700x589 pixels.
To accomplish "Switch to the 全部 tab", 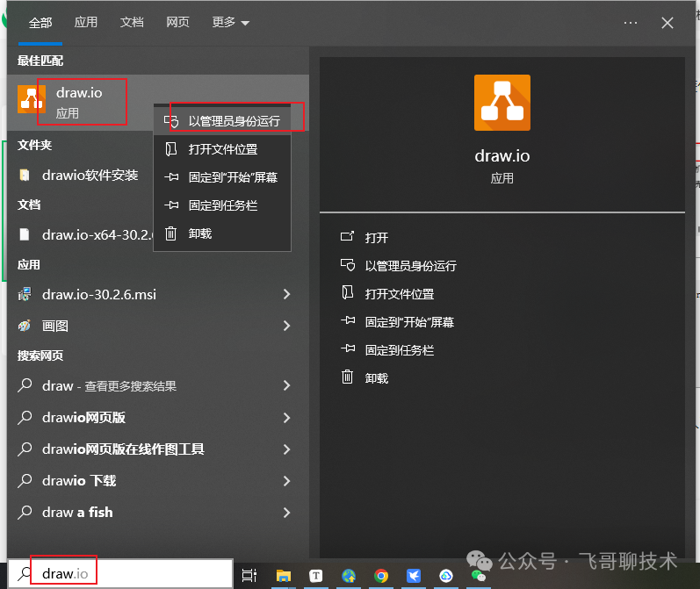I will (x=40, y=23).
